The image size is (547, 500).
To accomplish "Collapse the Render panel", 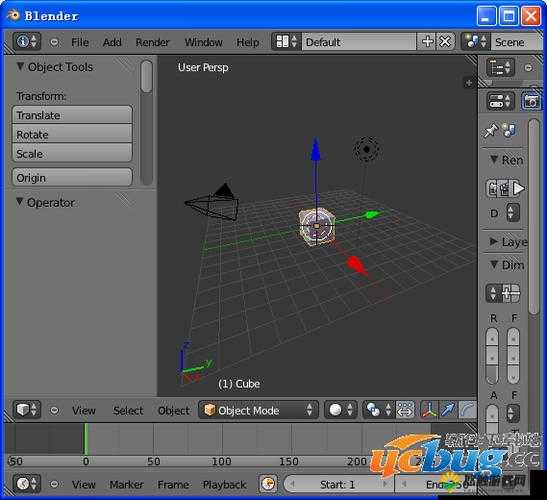I will (494, 159).
